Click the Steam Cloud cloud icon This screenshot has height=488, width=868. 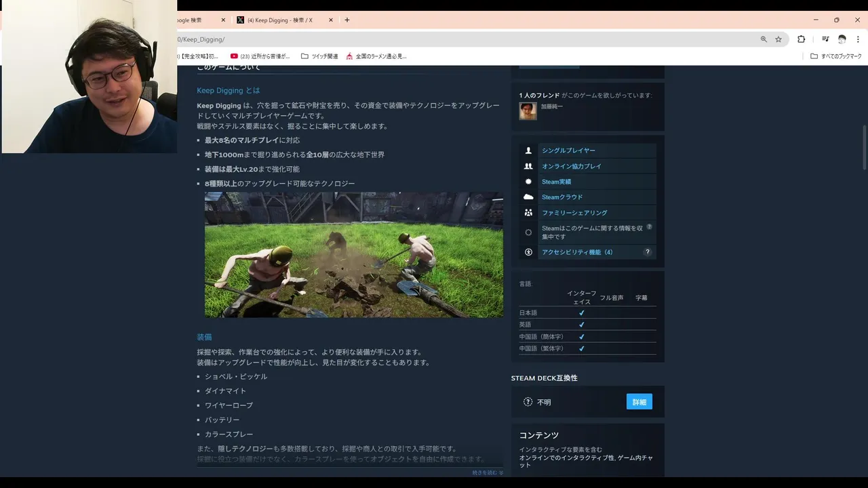click(529, 197)
